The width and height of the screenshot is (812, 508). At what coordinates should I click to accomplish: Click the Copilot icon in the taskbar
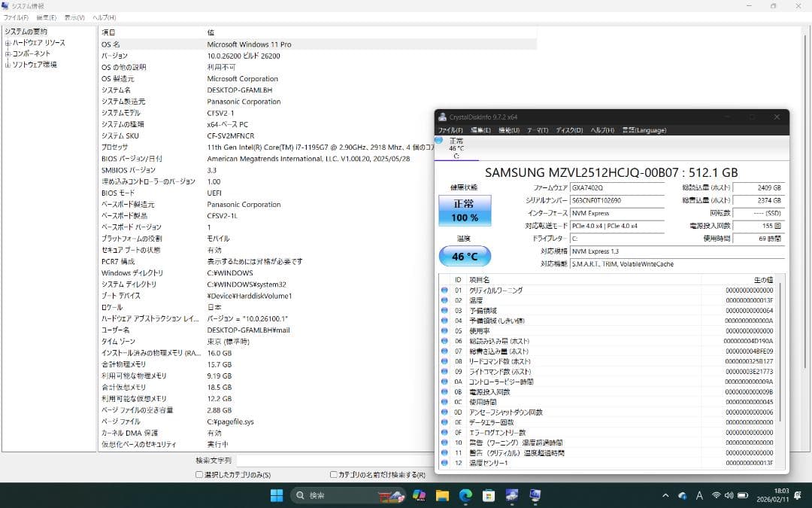point(419,495)
